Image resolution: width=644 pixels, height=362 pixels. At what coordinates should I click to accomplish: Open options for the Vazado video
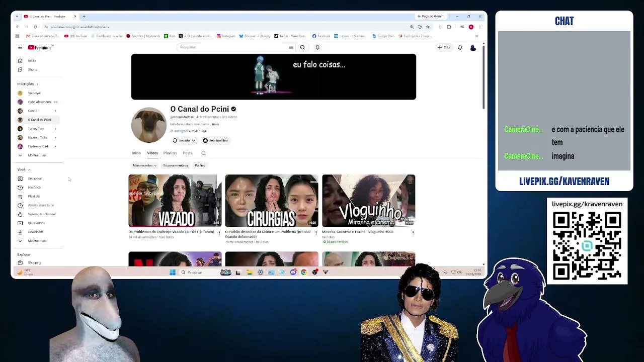pyautogui.click(x=219, y=232)
